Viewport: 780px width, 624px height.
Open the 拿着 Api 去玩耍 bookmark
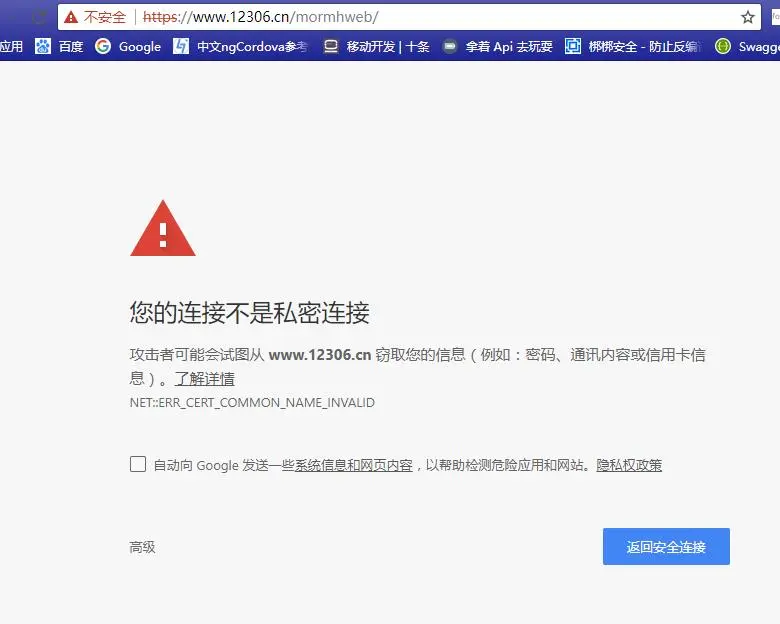[x=497, y=47]
